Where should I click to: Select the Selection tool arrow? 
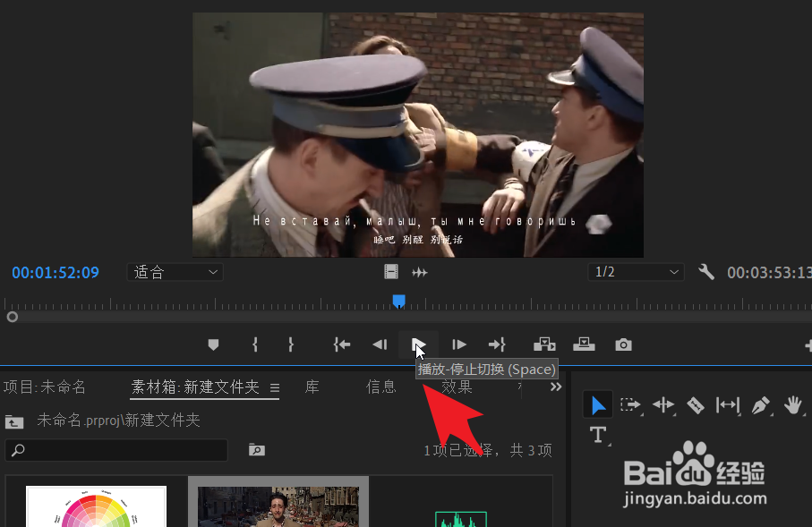point(598,404)
